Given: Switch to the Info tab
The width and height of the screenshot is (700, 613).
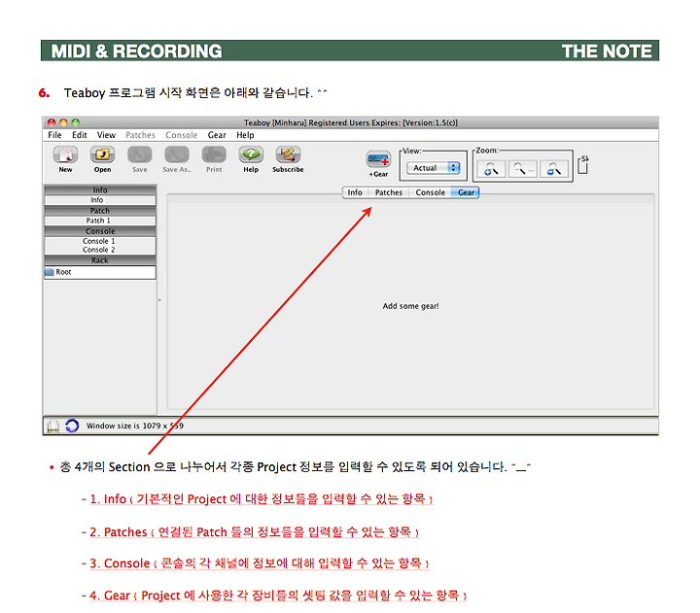Looking at the screenshot, I should [355, 192].
